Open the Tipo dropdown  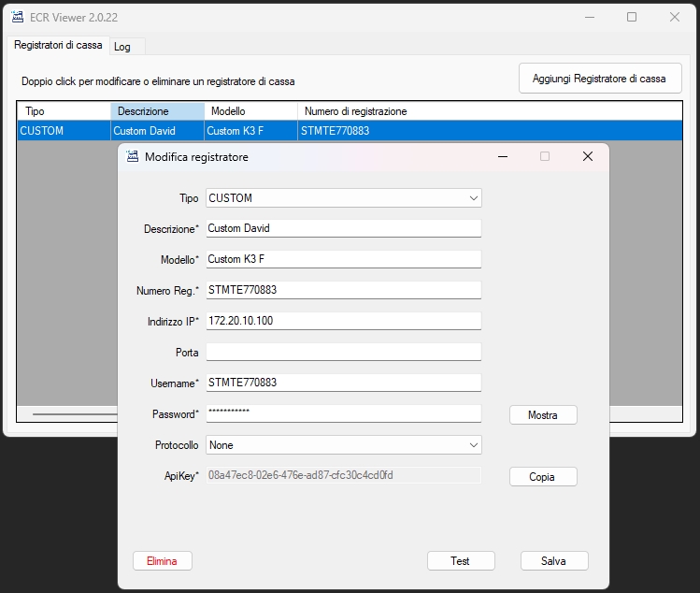pos(474,198)
